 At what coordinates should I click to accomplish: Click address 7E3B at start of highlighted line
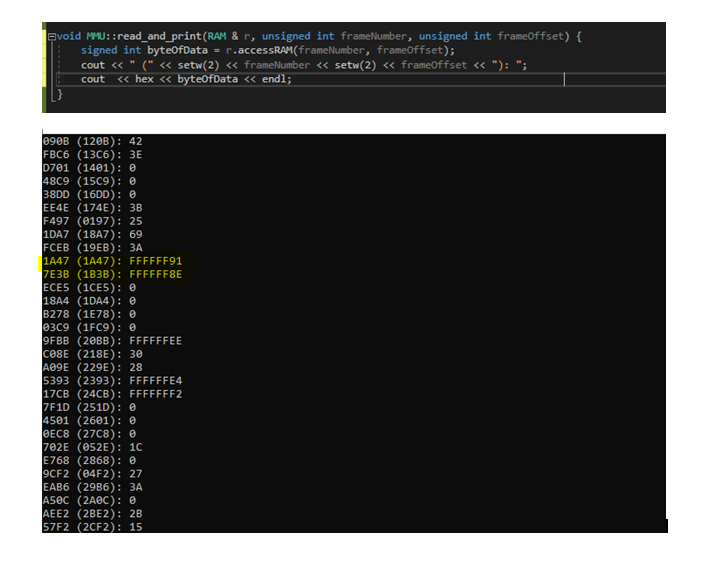[x=56, y=274]
